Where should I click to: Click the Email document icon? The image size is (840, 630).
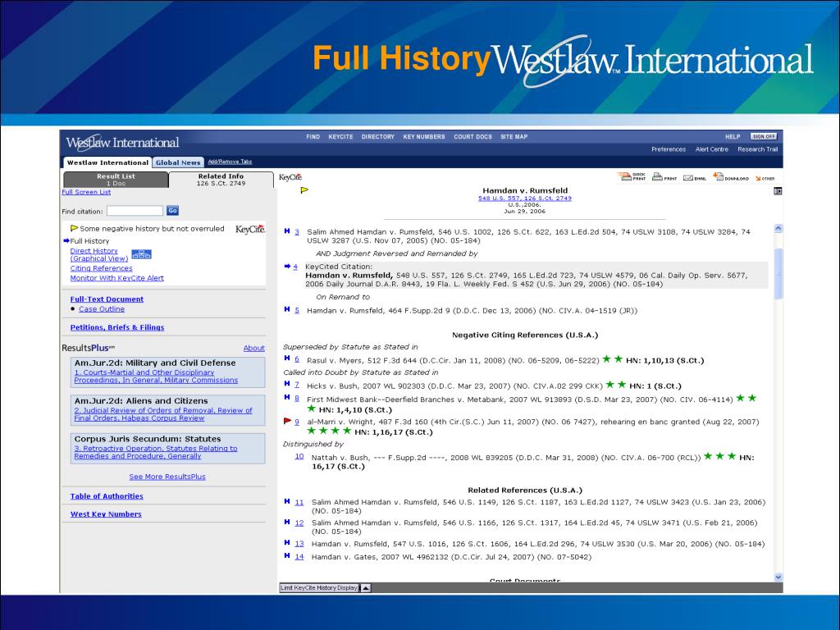pyautogui.click(x=694, y=178)
